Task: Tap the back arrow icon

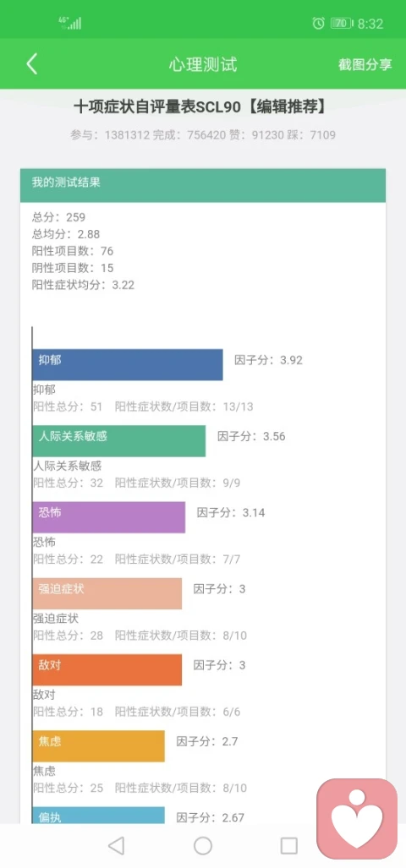Action: tap(32, 64)
